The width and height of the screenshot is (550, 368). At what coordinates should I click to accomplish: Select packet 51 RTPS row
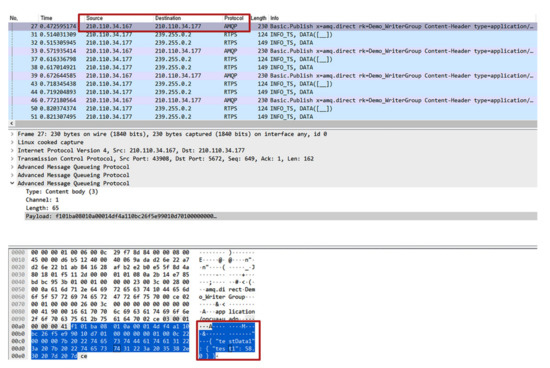point(273,116)
